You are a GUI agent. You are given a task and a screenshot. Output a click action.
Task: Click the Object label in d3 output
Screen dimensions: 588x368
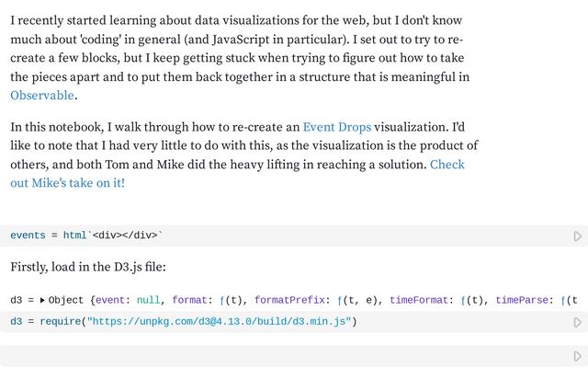[x=67, y=300]
